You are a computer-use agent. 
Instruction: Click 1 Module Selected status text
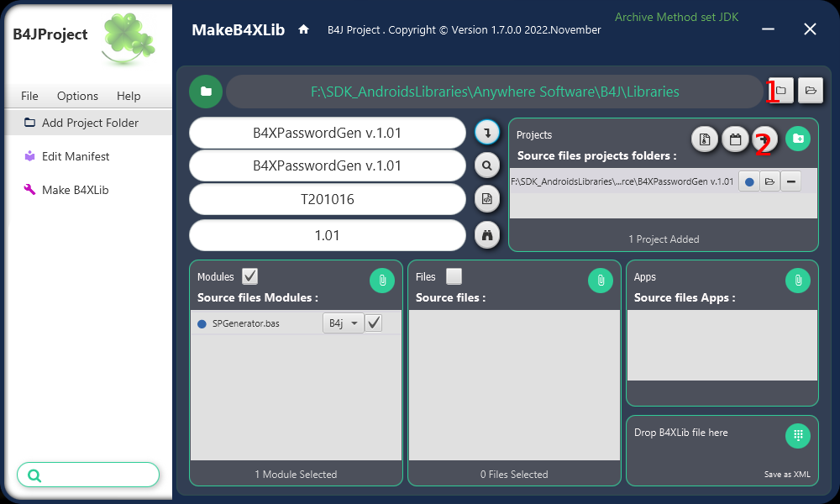296,475
